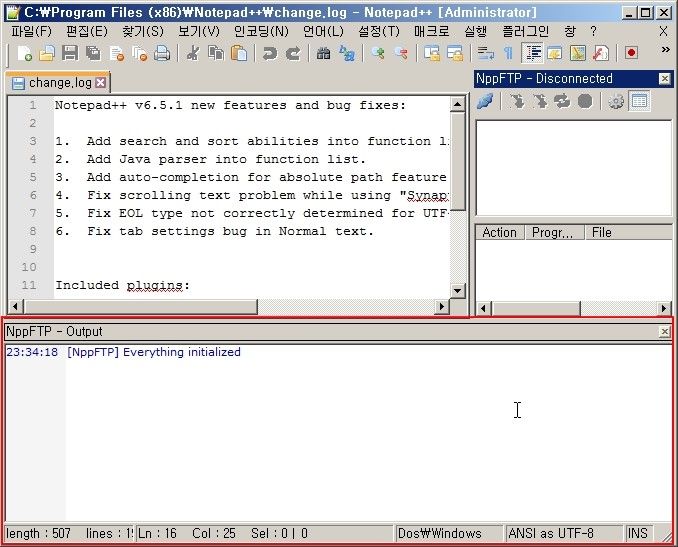Click the Progr... column header

554,233
